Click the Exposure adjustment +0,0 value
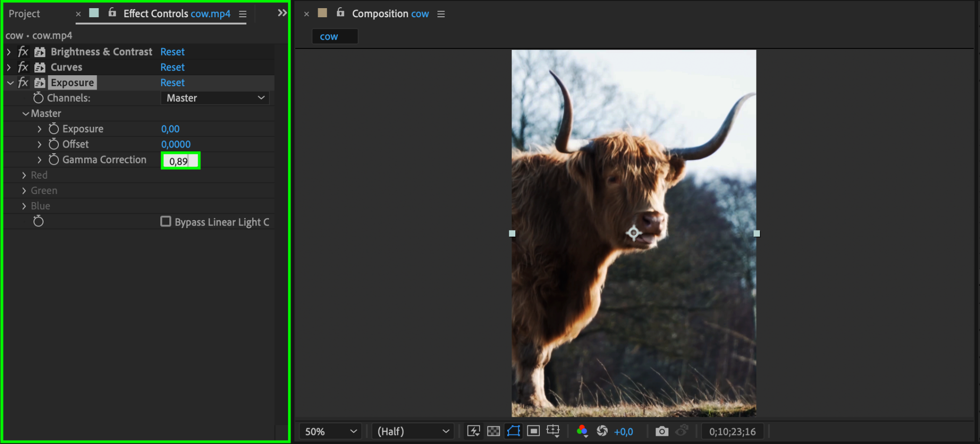The image size is (980, 444). pyautogui.click(x=623, y=432)
